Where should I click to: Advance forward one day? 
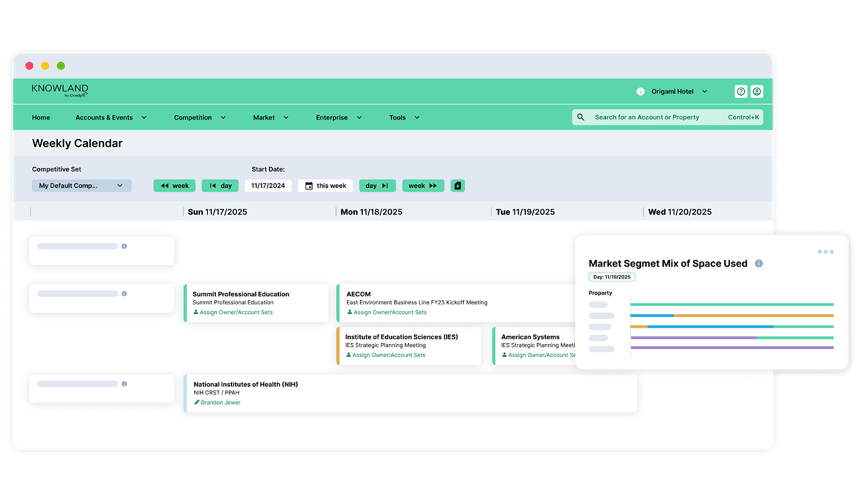377,186
